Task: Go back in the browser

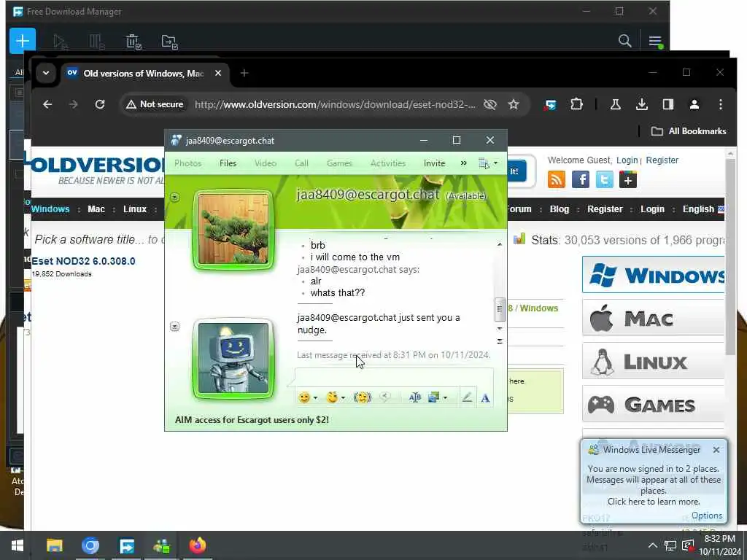Action: [47, 104]
